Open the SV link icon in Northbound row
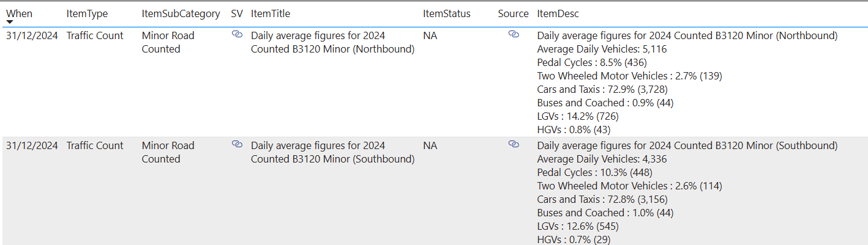 [x=237, y=35]
